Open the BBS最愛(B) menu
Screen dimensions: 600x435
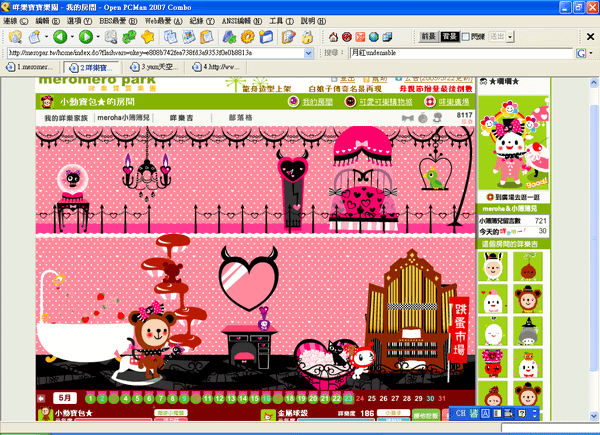(x=118, y=21)
